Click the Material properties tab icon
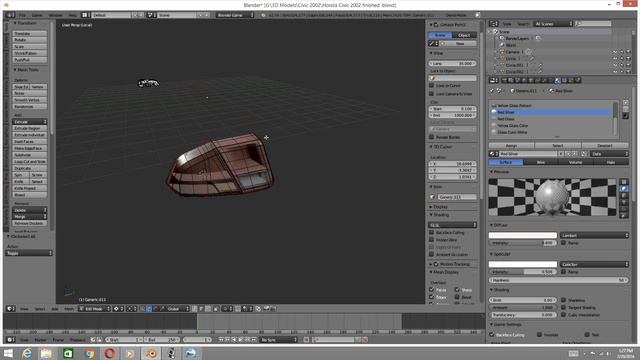640x360 pixels. point(558,80)
